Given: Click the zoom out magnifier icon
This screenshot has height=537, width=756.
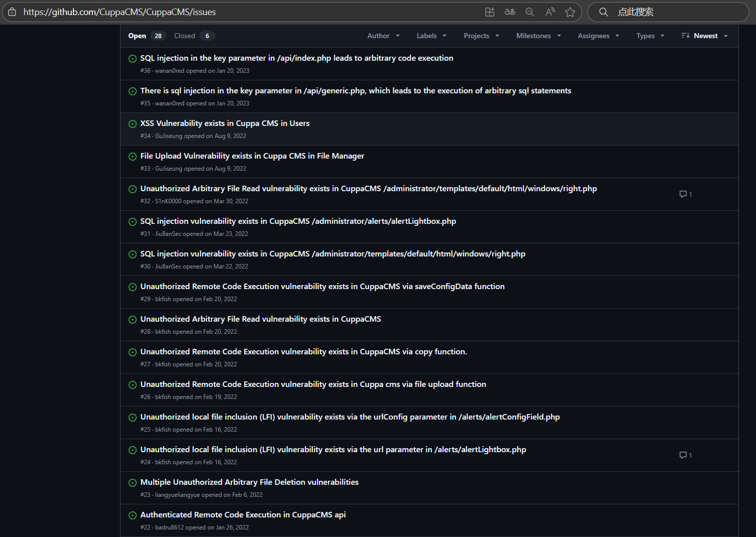Looking at the screenshot, I should click(x=529, y=12).
